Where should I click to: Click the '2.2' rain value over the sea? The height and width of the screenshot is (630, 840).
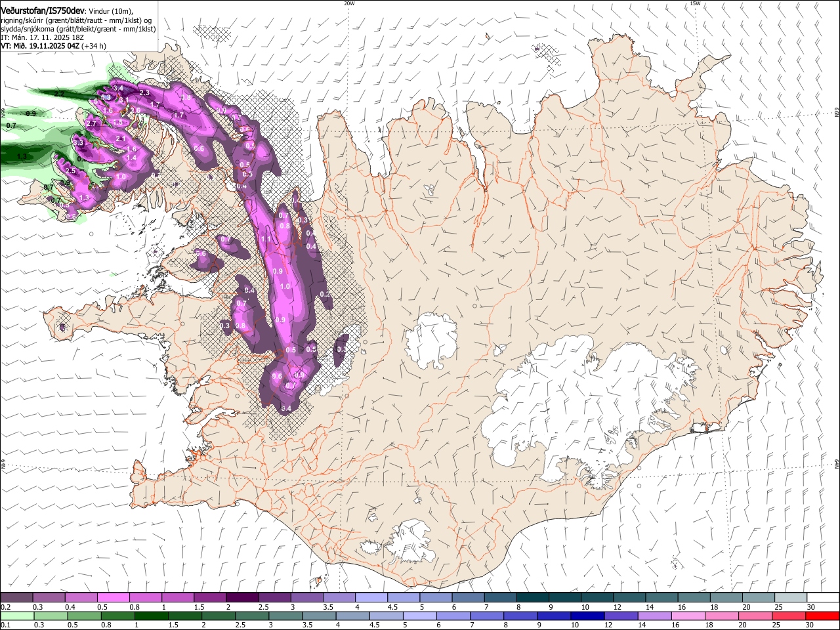point(59,94)
